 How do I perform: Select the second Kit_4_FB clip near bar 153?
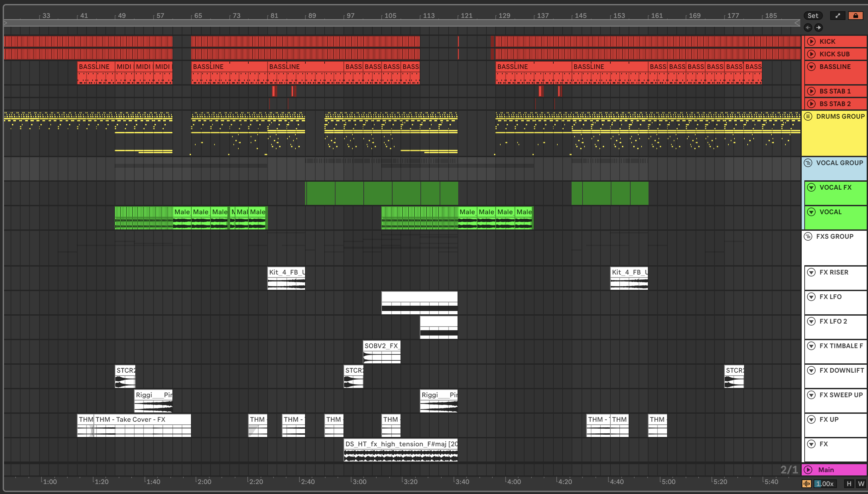[x=629, y=278]
